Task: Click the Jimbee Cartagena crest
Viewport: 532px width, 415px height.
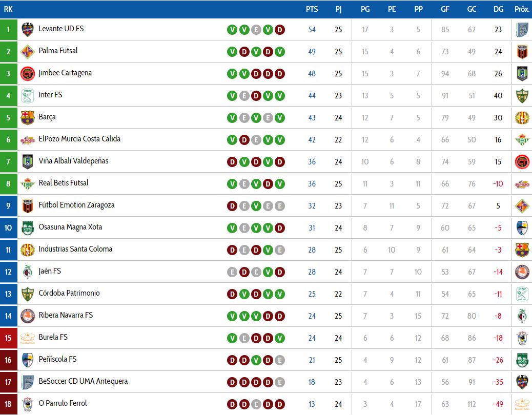Action: (x=28, y=74)
